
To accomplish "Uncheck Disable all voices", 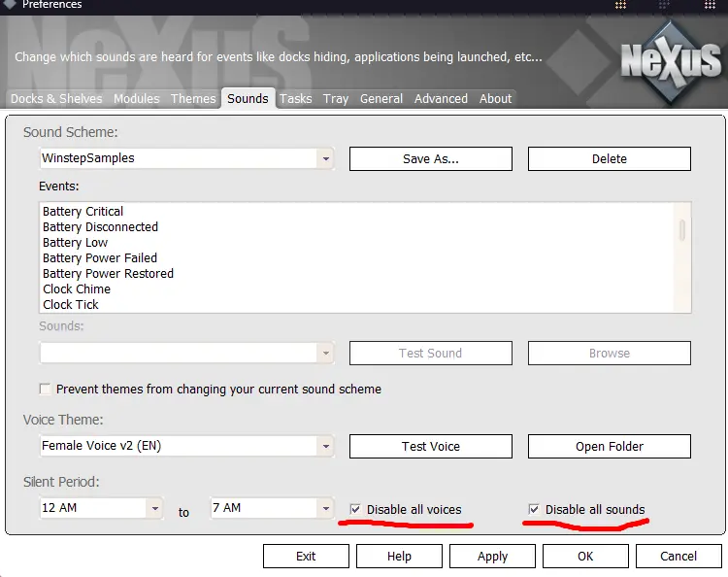I will tap(355, 509).
